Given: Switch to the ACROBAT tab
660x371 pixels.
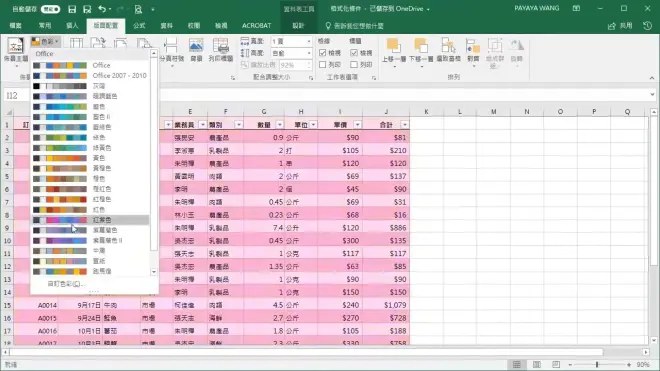Looking at the screenshot, I should [256, 26].
